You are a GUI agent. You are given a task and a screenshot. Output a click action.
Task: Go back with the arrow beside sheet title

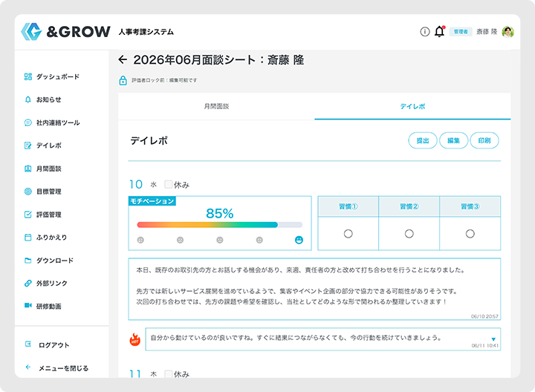123,60
